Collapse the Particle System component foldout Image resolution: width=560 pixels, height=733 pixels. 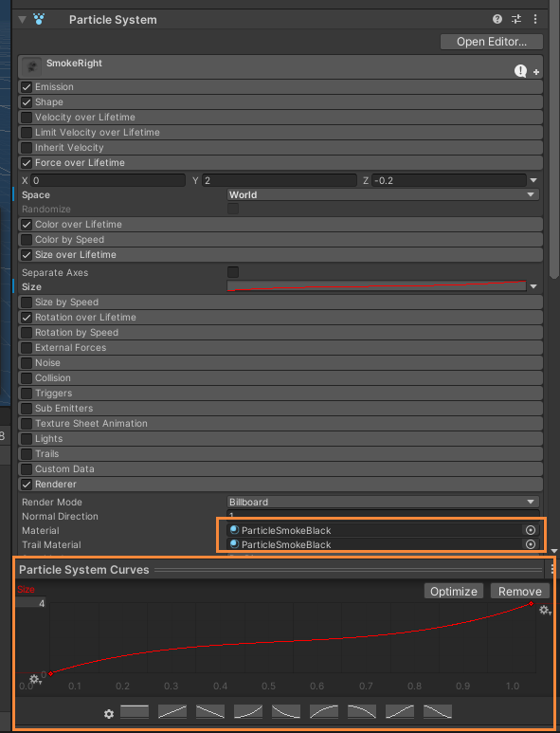22,20
